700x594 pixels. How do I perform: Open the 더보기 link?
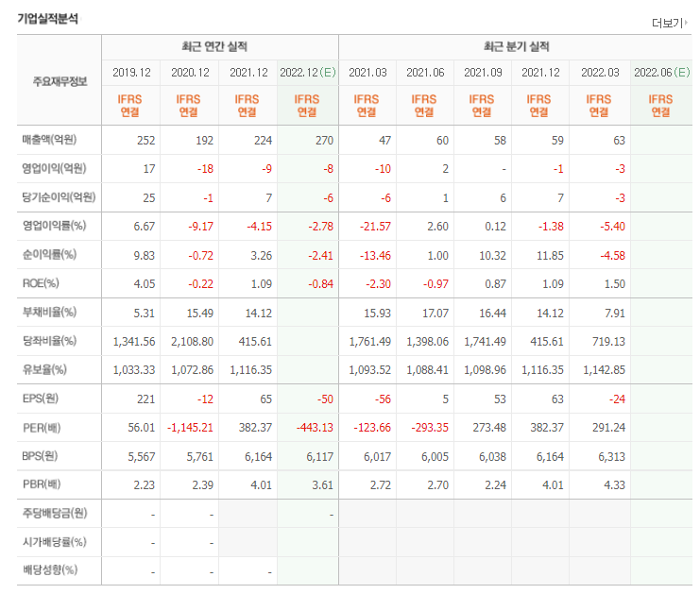coord(669,23)
